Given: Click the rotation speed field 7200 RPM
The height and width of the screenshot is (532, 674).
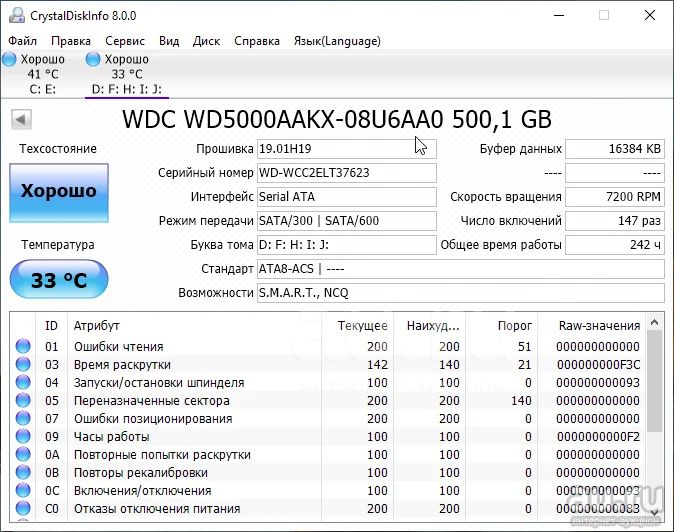Looking at the screenshot, I should click(x=615, y=197).
